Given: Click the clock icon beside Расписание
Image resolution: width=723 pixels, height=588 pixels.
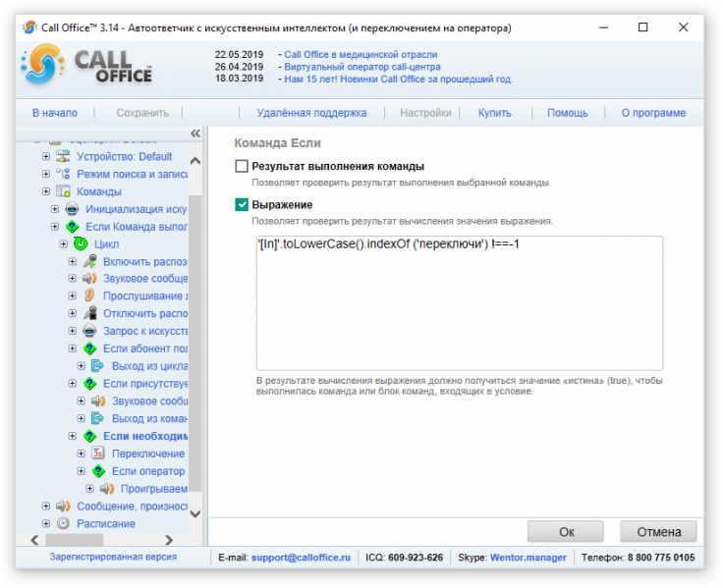Looking at the screenshot, I should coord(63,523).
